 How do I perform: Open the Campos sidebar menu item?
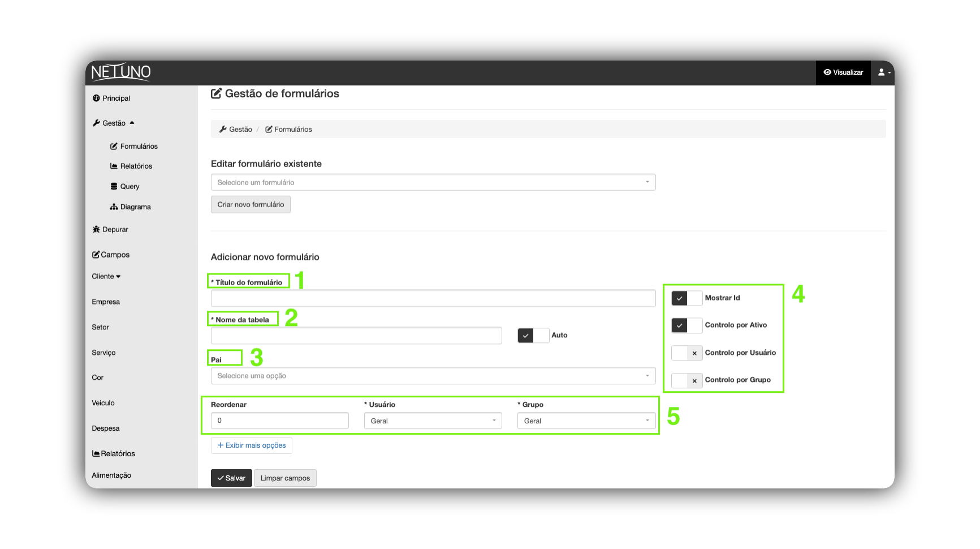[111, 255]
